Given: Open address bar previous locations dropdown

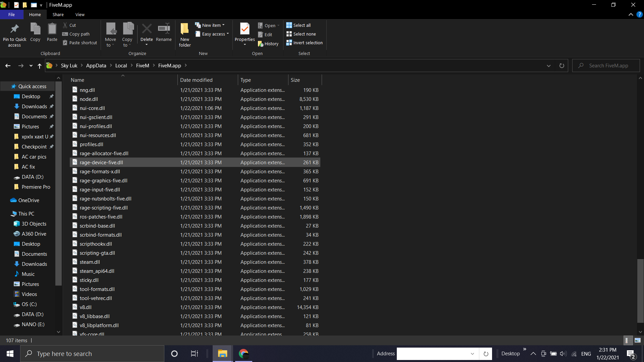Looking at the screenshot, I should (549, 66).
